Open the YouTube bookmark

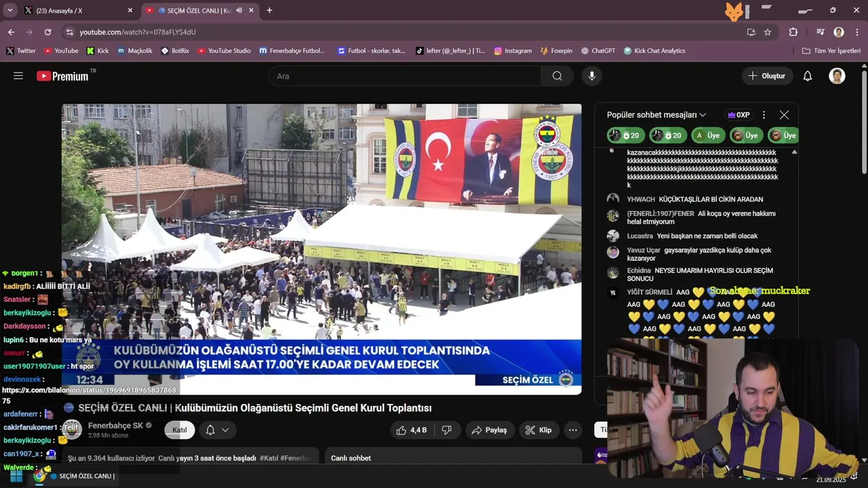point(61,51)
